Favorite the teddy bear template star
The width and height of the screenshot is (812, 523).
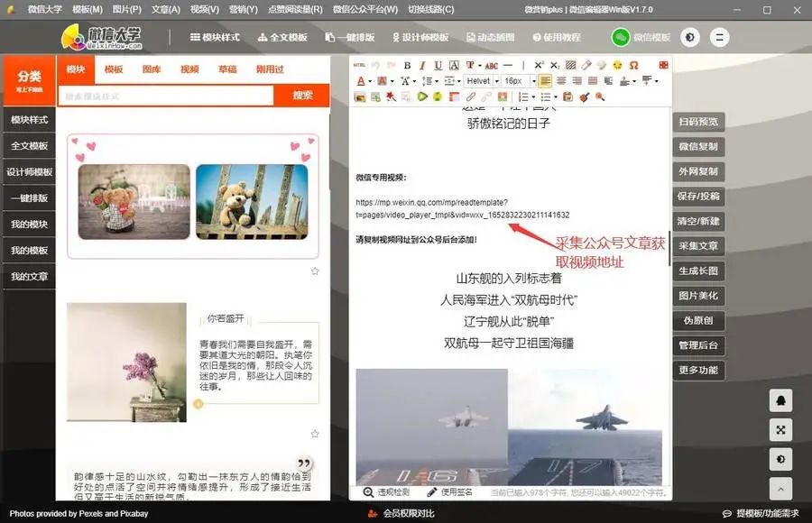(315, 271)
